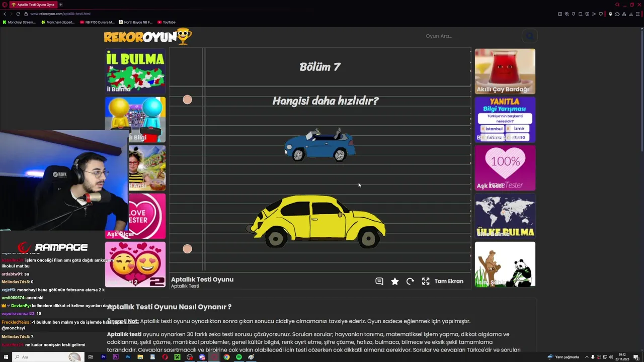Click the send play arrow icon
The height and width of the screenshot is (362, 644).
click(594, 14)
